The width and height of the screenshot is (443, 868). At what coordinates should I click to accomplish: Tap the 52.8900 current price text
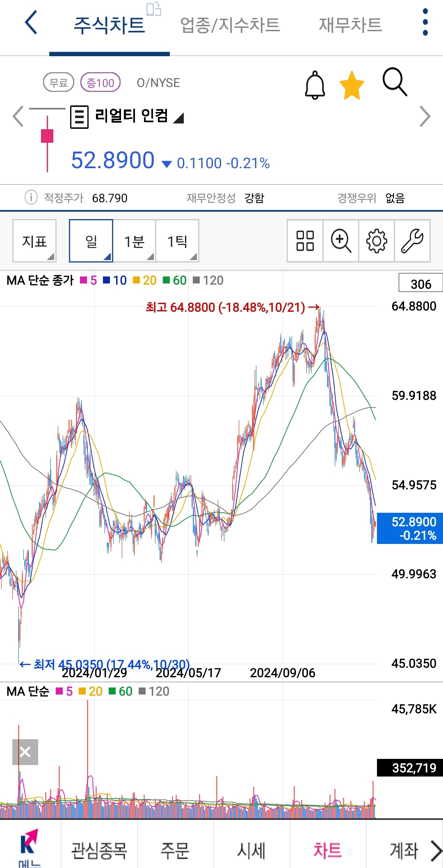tap(113, 160)
